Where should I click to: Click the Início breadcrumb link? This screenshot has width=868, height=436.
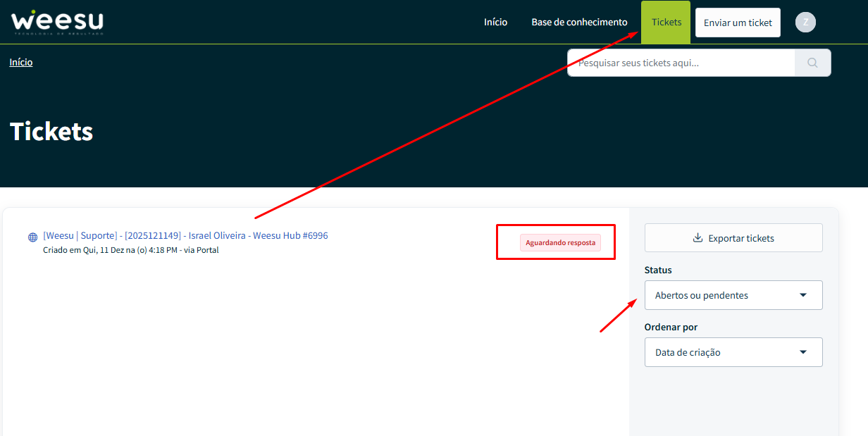[21, 62]
